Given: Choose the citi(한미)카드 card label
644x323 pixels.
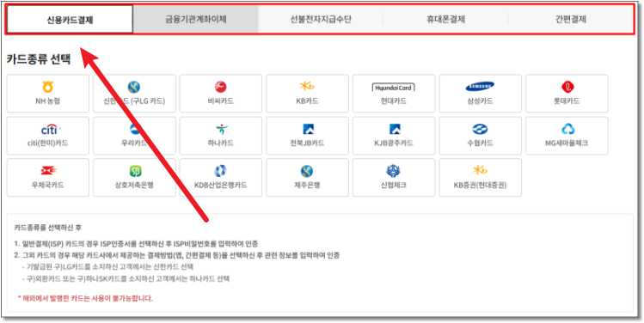Looking at the screenshot, I should coord(47,143).
